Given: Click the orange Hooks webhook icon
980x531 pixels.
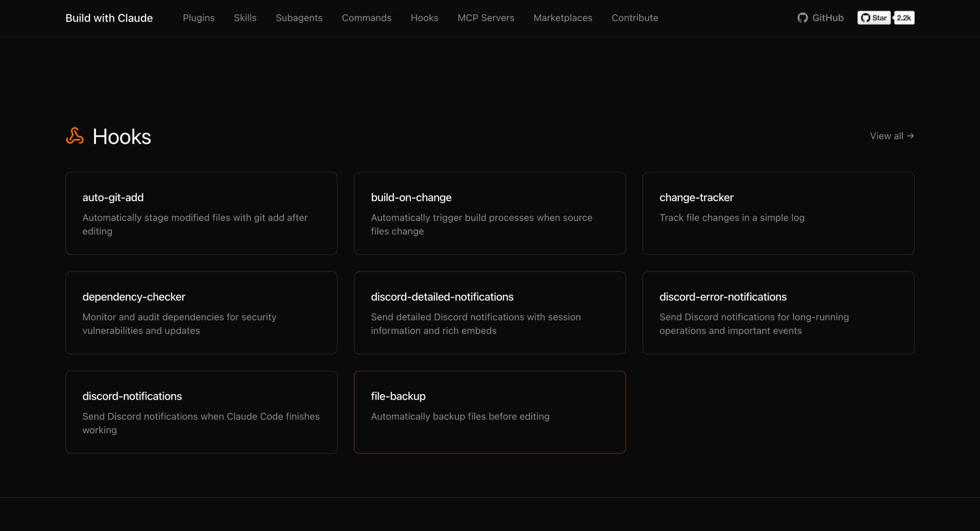Looking at the screenshot, I should click(75, 136).
